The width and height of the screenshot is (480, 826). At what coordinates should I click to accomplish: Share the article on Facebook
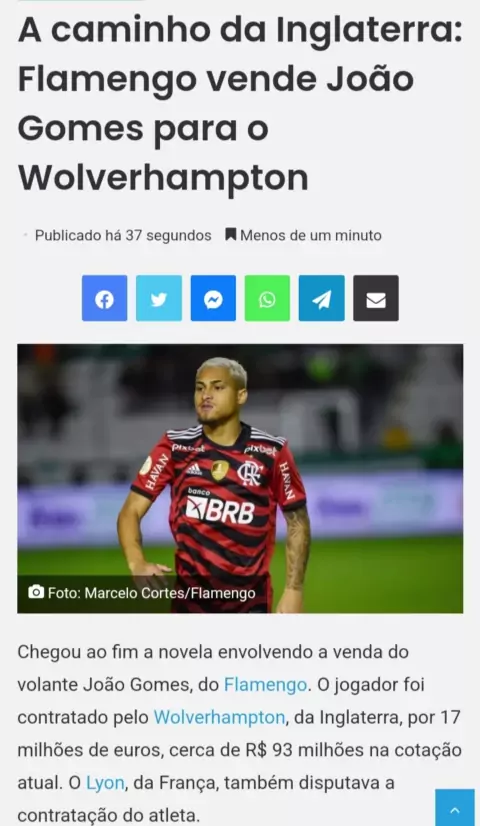coord(104,298)
